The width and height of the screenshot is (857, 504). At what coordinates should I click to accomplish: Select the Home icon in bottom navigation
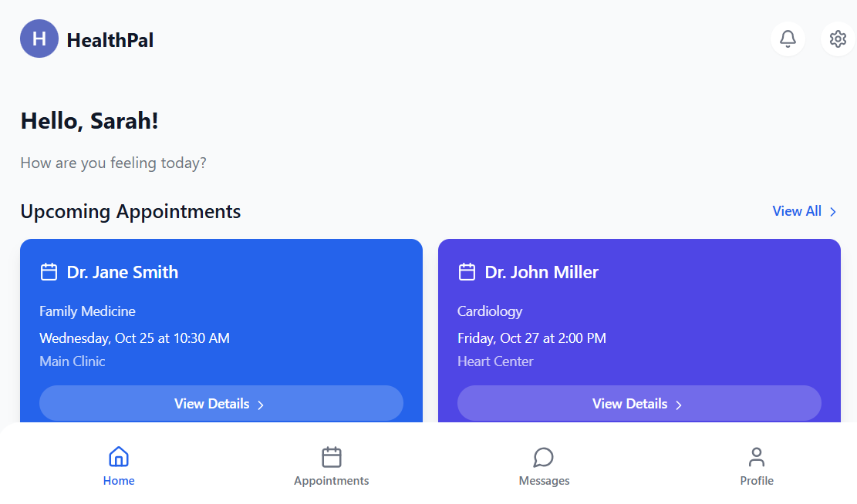(118, 456)
